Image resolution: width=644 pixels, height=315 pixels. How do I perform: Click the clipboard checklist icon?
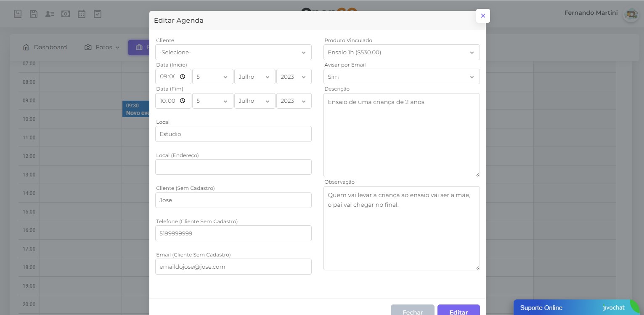click(98, 14)
